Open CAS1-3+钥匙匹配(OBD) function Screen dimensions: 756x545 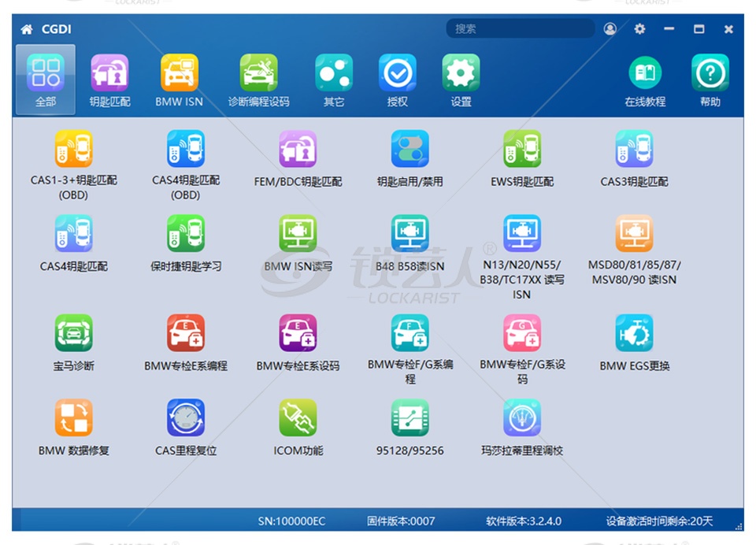tap(73, 149)
